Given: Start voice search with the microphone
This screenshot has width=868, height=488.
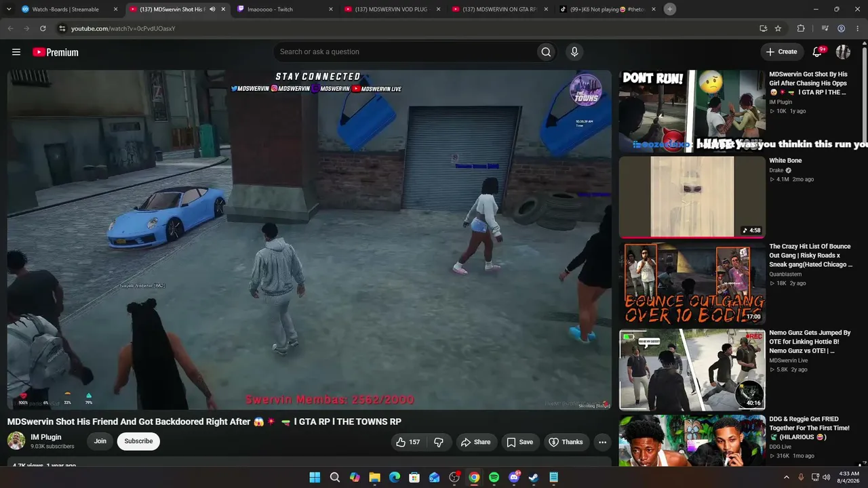Looking at the screenshot, I should coord(574,52).
